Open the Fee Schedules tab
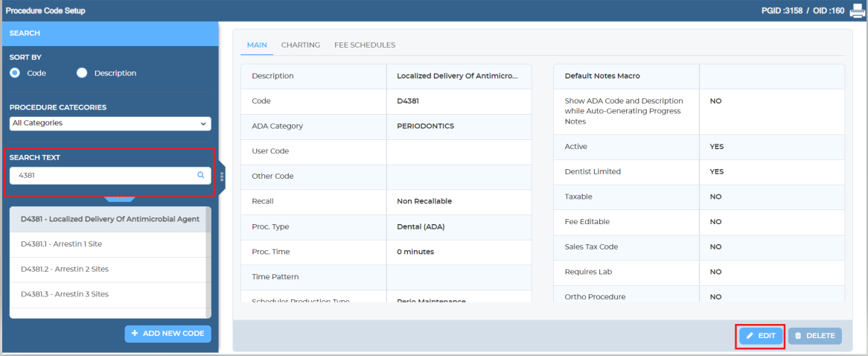 click(365, 45)
